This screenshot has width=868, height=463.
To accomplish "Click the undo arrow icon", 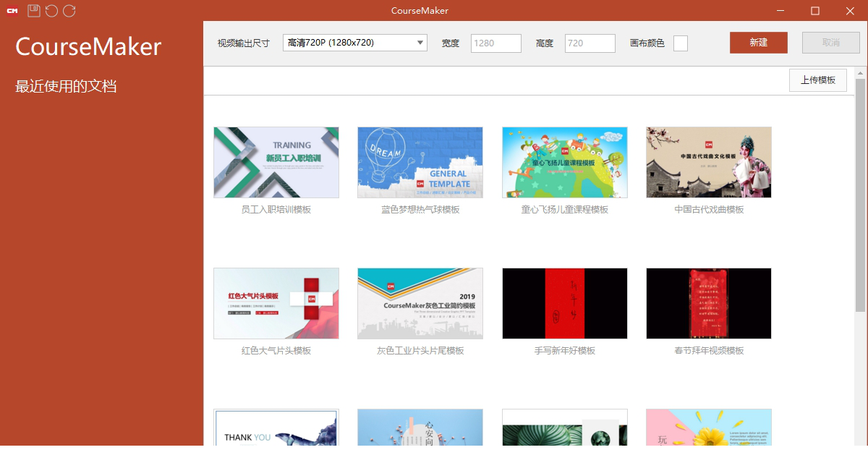I will (x=51, y=10).
